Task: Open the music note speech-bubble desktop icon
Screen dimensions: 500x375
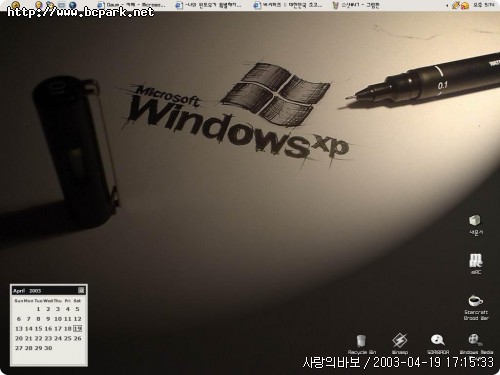Action: (438, 344)
